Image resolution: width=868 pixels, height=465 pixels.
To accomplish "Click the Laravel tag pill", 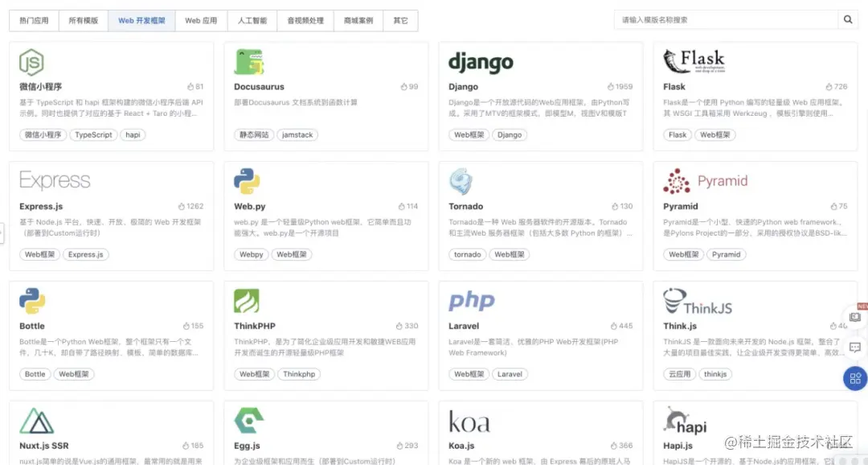I will [x=510, y=374].
